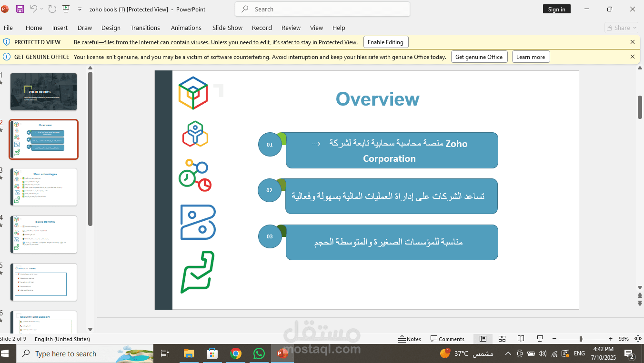The width and height of the screenshot is (644, 363).
Task: Click the 01 numbered circle on the slide
Action: click(270, 145)
